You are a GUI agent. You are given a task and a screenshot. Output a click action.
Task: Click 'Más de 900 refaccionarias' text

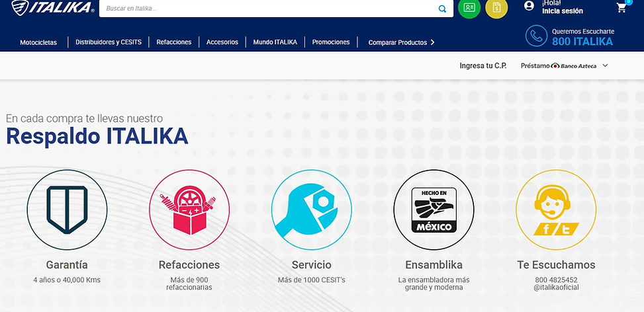(x=189, y=284)
